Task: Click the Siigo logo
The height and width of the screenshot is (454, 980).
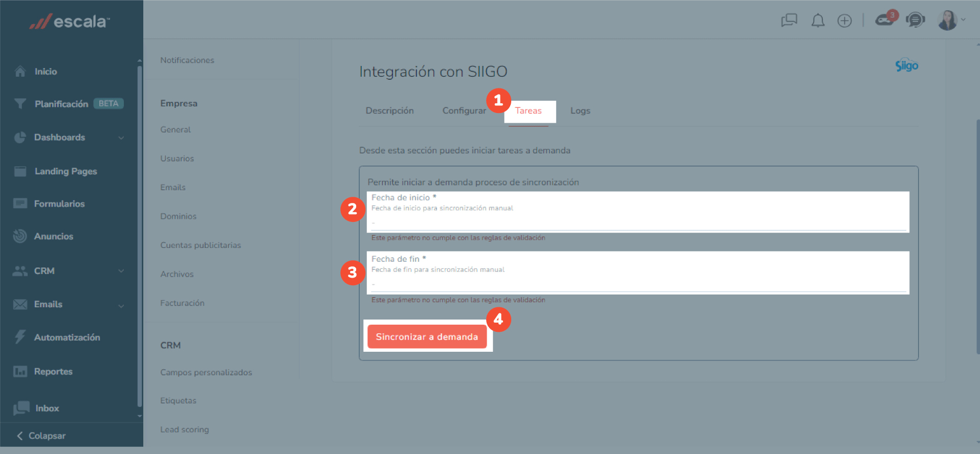Action: tap(906, 65)
